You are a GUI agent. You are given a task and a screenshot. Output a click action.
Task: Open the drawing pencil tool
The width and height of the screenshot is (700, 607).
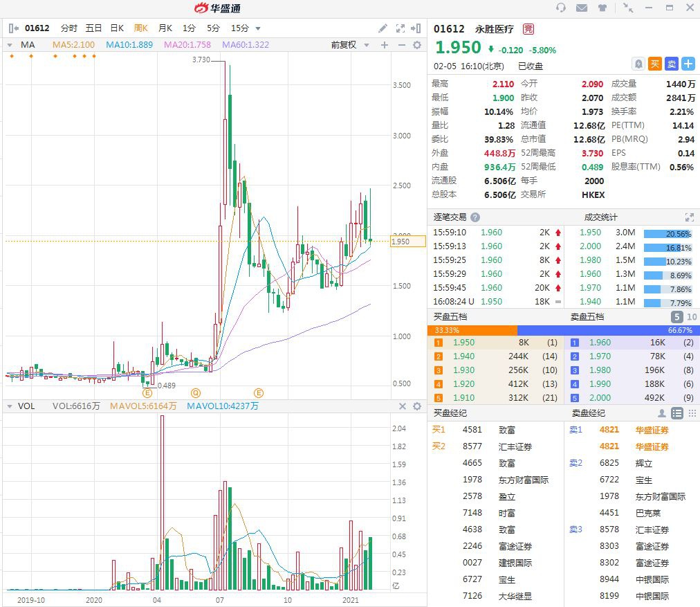(383, 28)
